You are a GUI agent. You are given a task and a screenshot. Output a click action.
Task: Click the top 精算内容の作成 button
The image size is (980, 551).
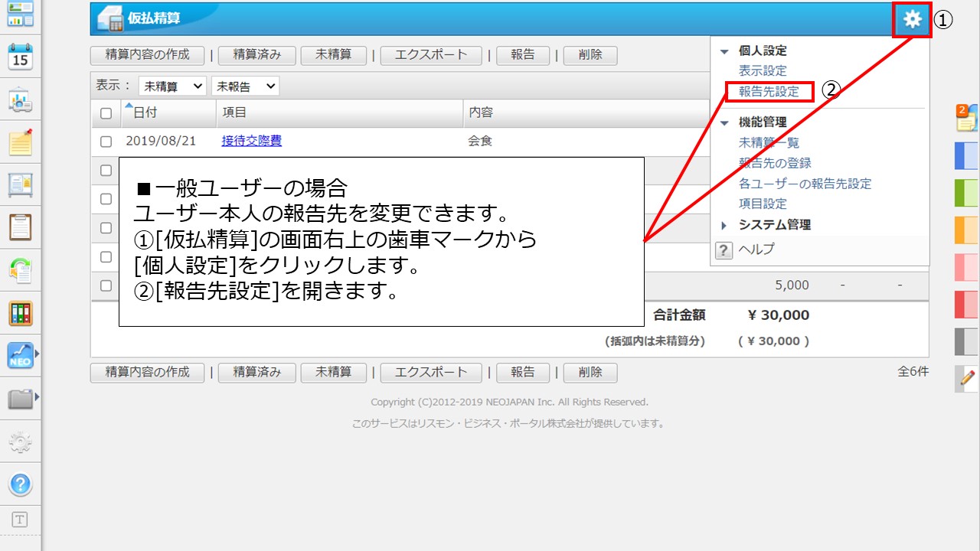[x=147, y=55]
